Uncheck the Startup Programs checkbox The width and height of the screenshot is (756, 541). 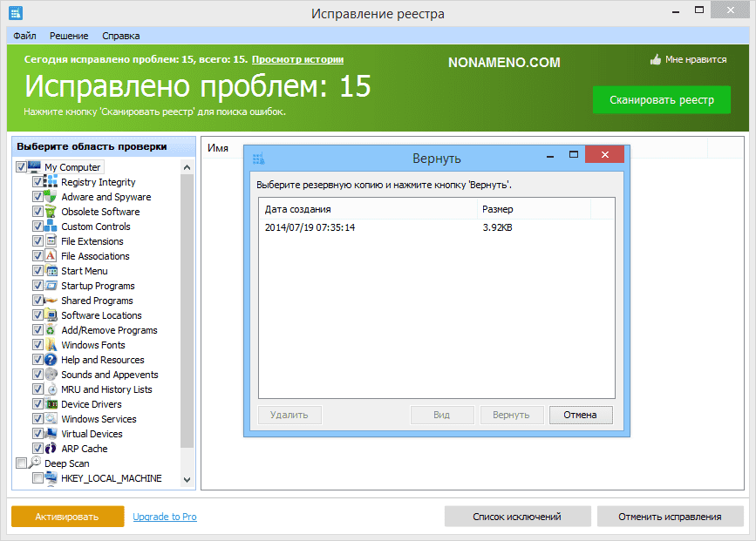tap(37, 286)
